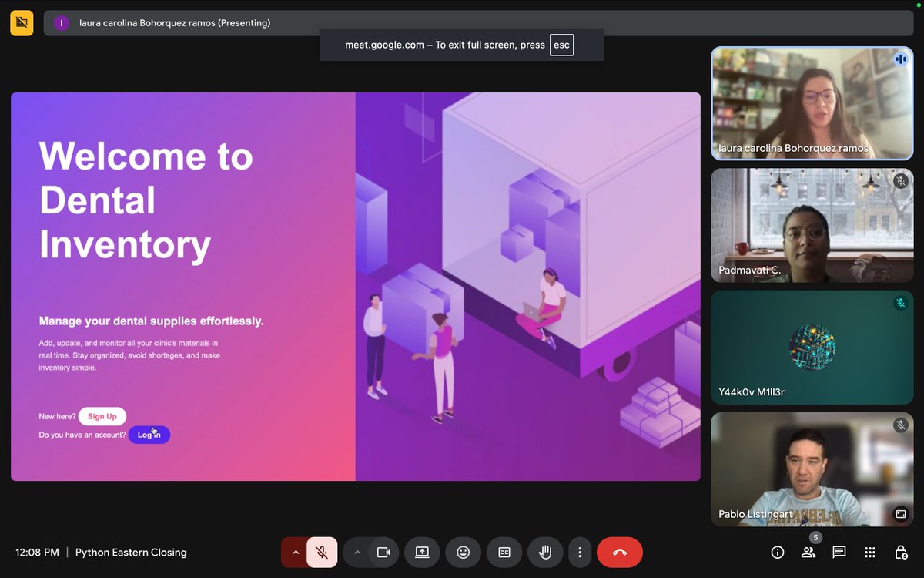Screen dimensions: 924x578
Task: Click 'Welcome to Dental Inventory' heading
Action: tap(146, 200)
